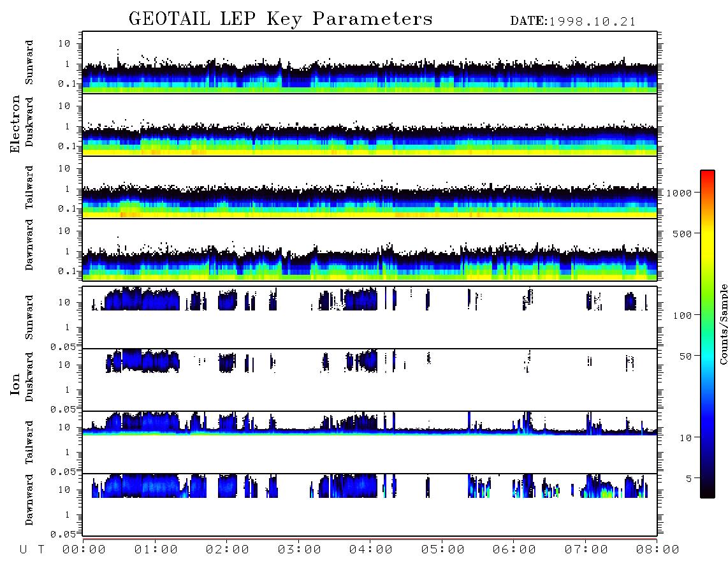Image resolution: width=728 pixels, height=561 pixels.
Task: Click the "0.05" tick of Ion Dawnward panel
Action: pos(62,534)
